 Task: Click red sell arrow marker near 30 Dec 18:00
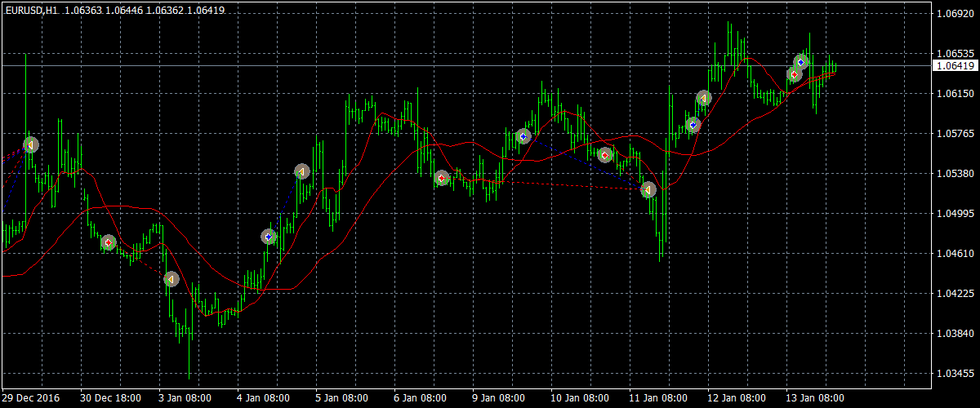point(108,242)
